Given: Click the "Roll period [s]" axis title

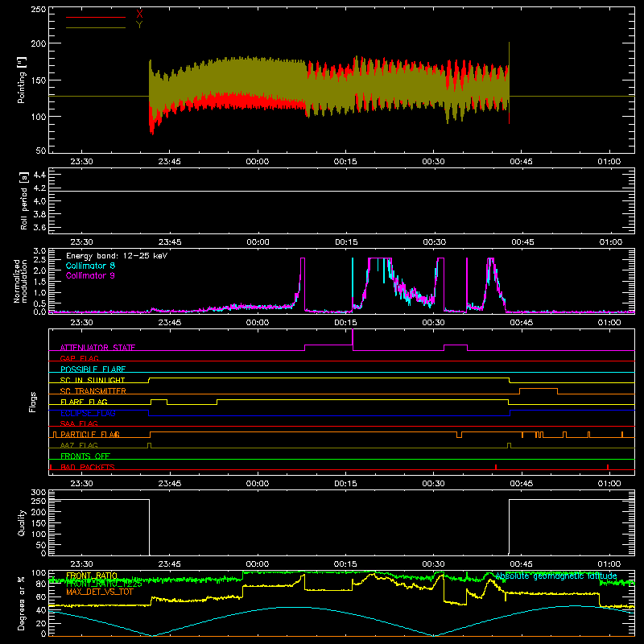Looking at the screenshot, I should pos(23,200).
